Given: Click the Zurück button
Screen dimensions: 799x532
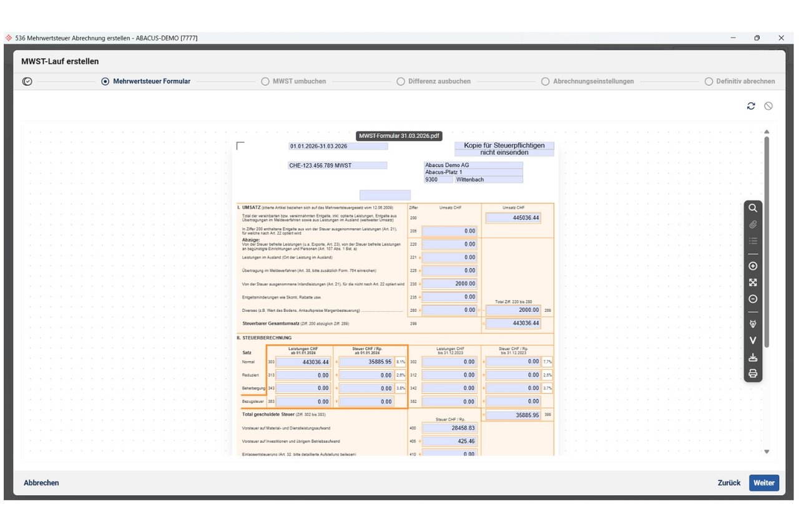Looking at the screenshot, I should coord(728,483).
